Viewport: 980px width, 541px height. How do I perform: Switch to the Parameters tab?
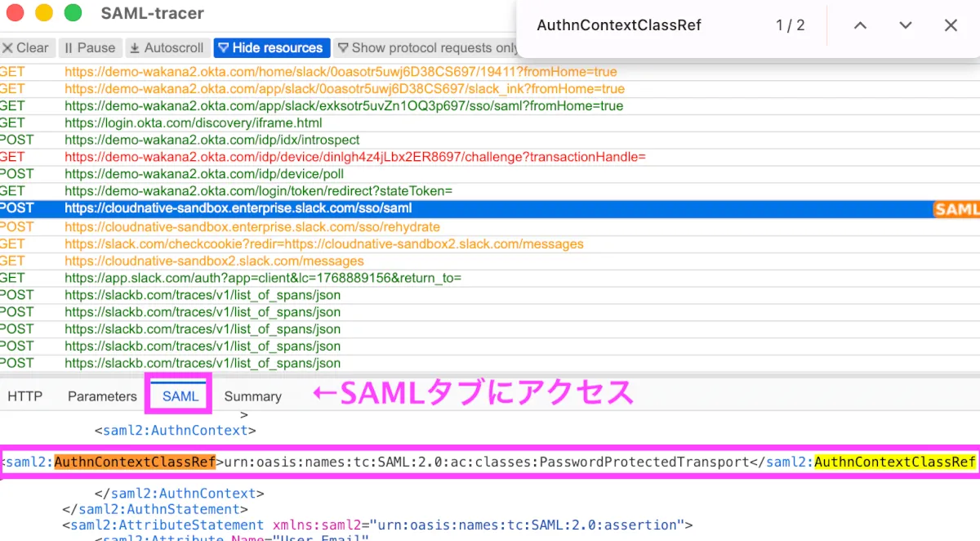102,396
